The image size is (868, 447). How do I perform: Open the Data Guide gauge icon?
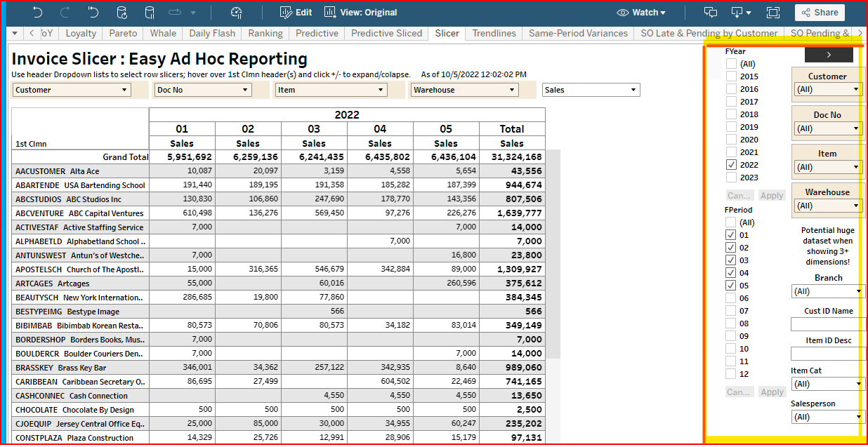point(236,13)
